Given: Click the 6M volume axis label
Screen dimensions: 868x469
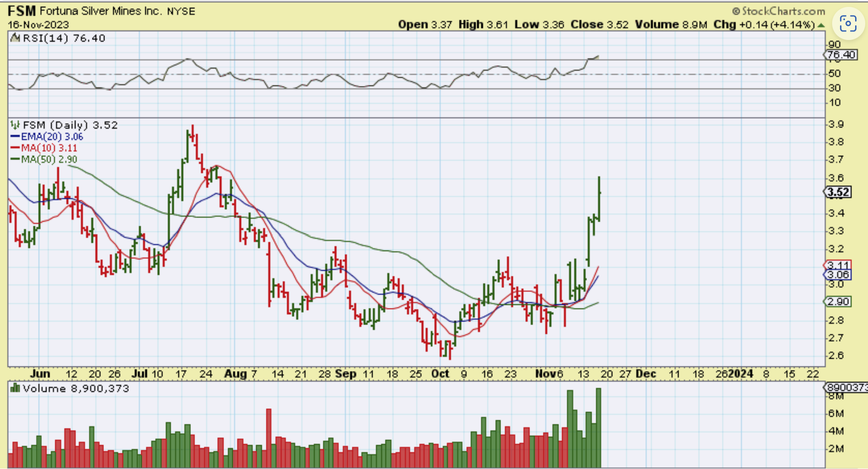Looking at the screenshot, I should point(836,413).
